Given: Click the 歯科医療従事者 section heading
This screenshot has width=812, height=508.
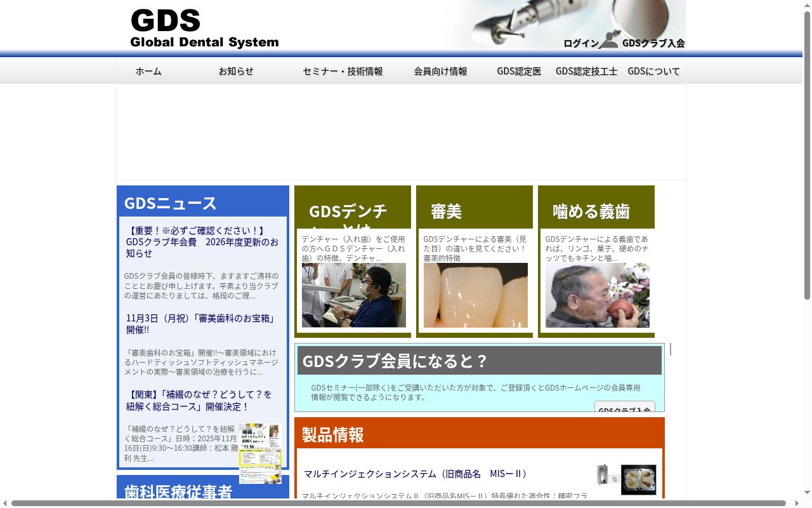Looking at the screenshot, I should pos(178,491).
